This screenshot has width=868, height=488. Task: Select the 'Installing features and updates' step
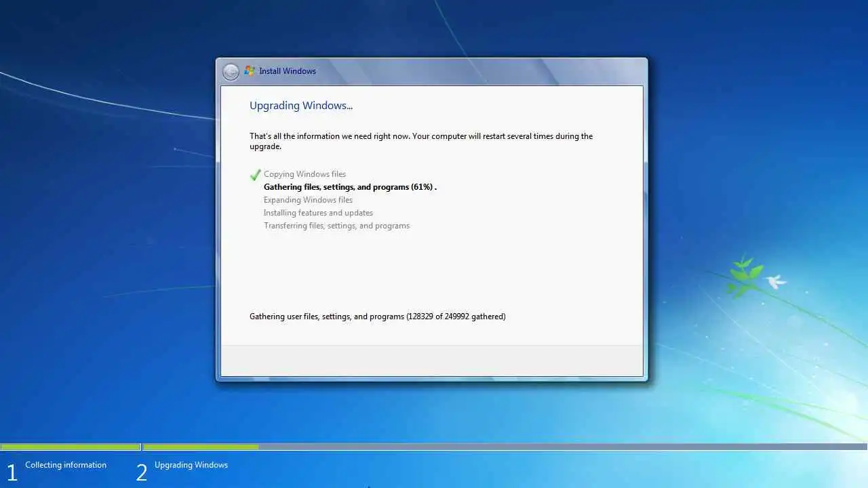(318, 213)
